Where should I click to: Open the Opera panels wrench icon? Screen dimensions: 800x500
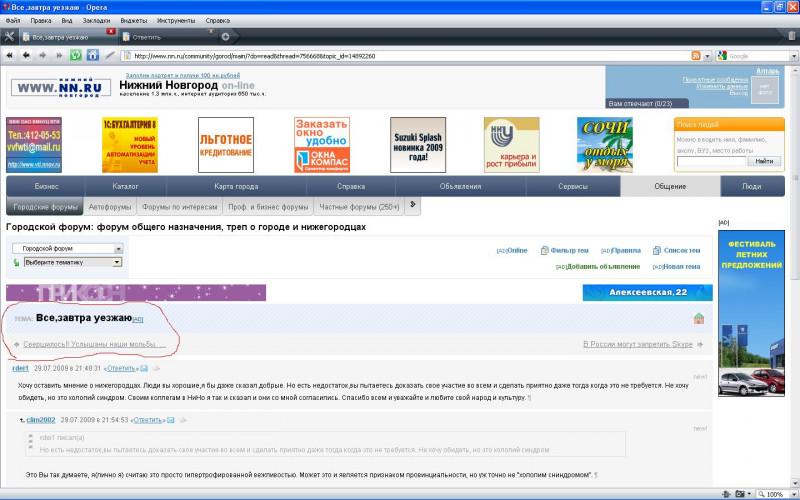click(9, 37)
